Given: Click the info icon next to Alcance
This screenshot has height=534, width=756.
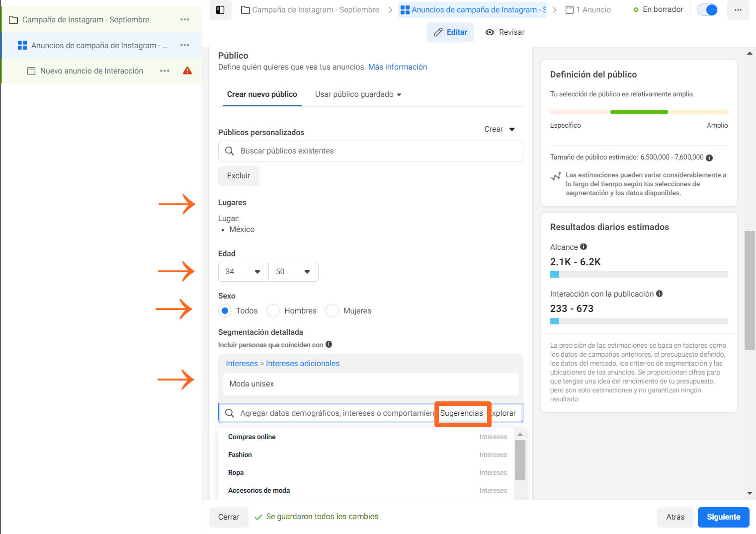Looking at the screenshot, I should click(584, 247).
